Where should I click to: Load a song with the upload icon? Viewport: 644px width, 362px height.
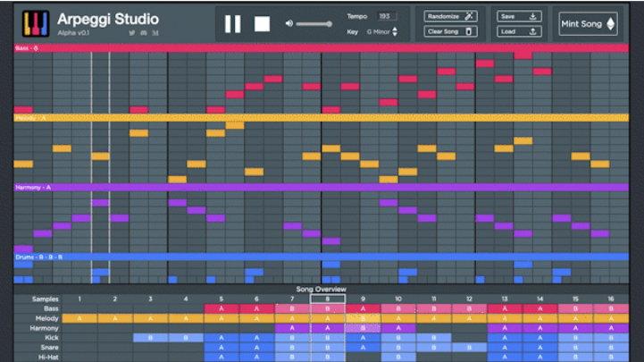519,31
